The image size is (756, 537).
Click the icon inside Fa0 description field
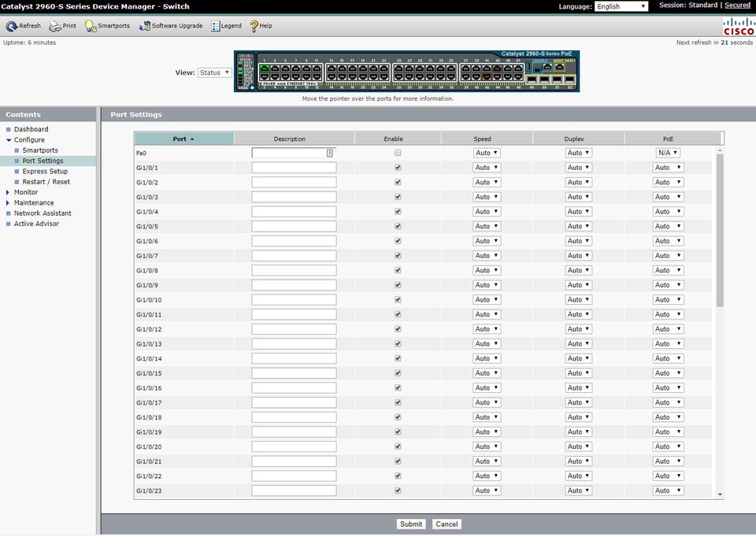click(330, 153)
